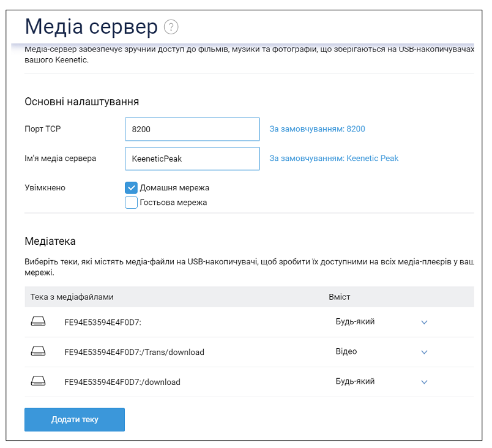The image size is (492, 448).
Task: Focus the Порт TCP input field
Action: (192, 129)
